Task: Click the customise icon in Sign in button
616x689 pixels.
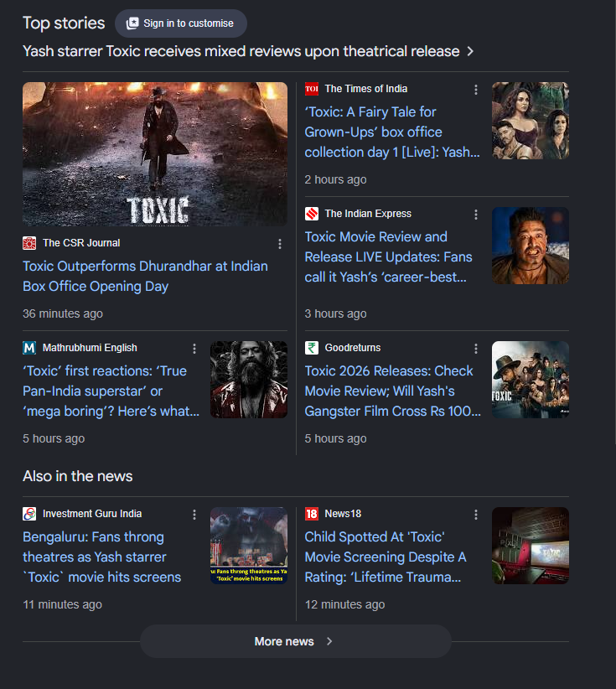Action: tap(132, 23)
